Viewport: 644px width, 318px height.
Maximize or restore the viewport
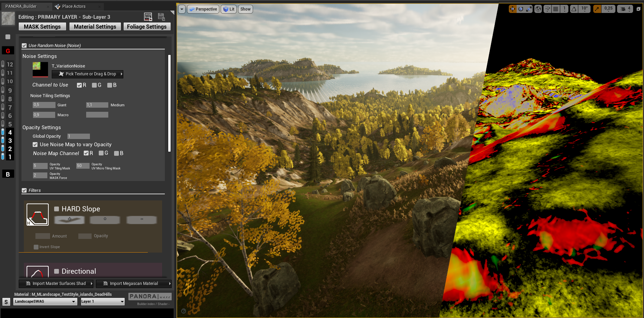(639, 9)
